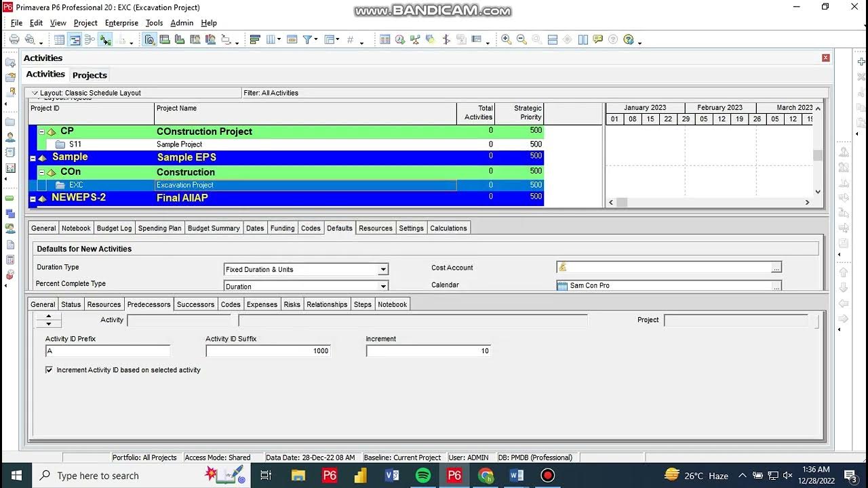Viewport: 868px width, 488px height.
Task: Click the Help globe icon
Action: coord(629,40)
